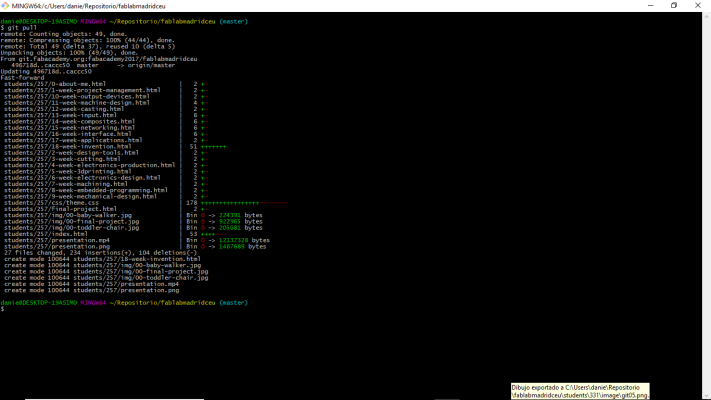Click 'students/257/16-week-interface.html' row
711x400 pixels.
pos(106,134)
